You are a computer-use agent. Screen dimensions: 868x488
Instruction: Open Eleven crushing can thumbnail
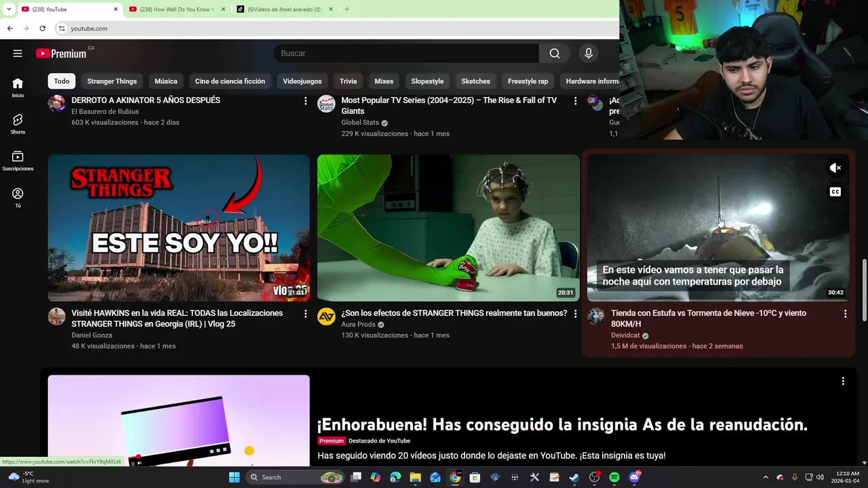point(448,228)
